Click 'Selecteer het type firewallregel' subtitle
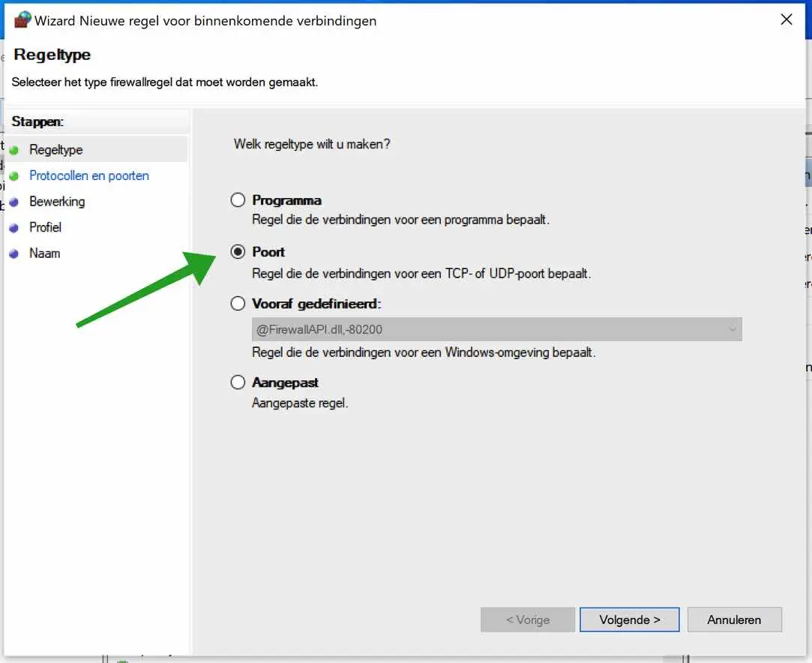The image size is (812, 663). pyautogui.click(x=165, y=82)
